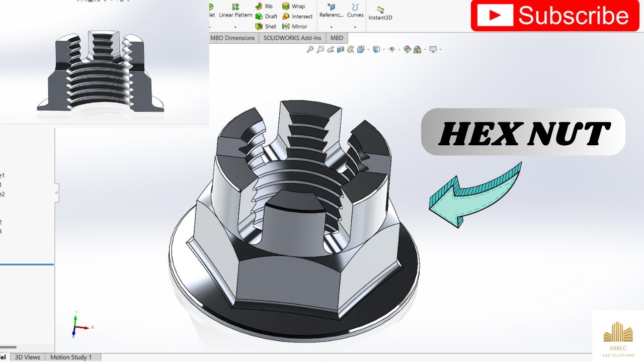Open Reference Geometry tool icon
The width and height of the screenshot is (644, 362).
pos(331,7)
